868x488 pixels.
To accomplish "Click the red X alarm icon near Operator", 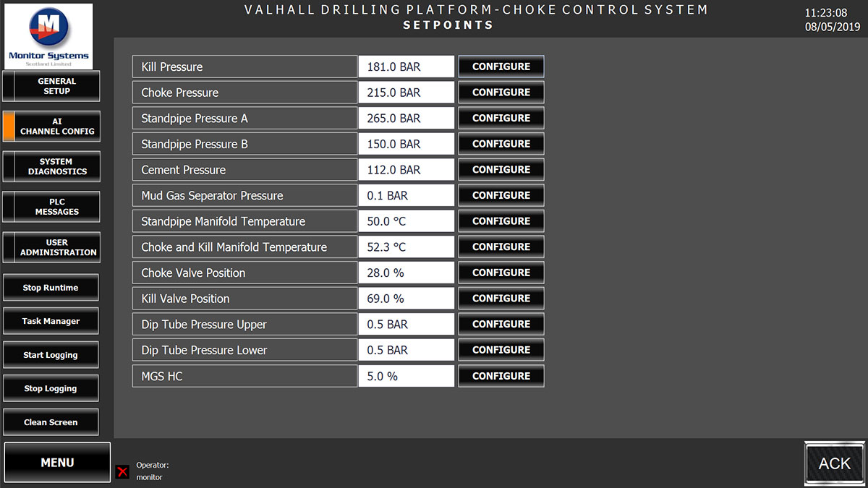I will 123,470.
